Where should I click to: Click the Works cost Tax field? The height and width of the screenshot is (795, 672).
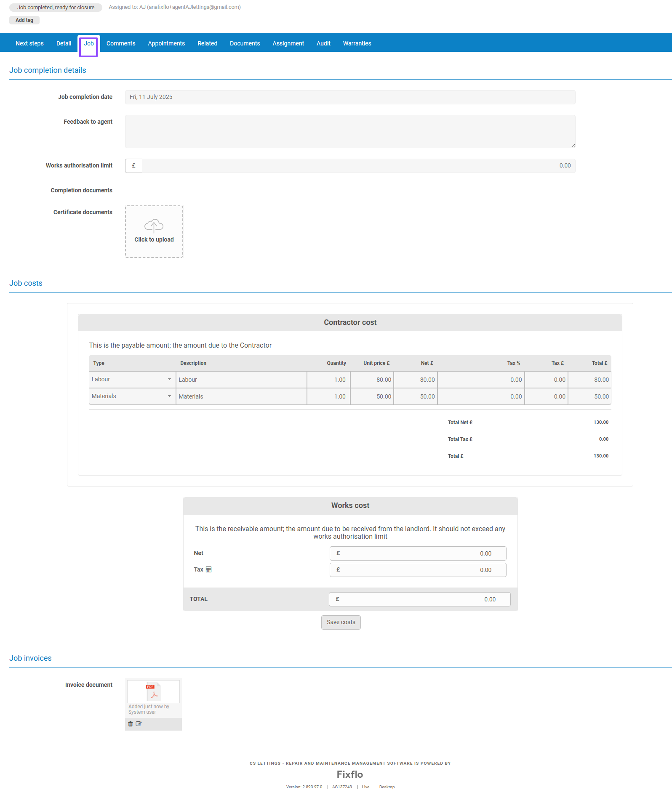(418, 570)
